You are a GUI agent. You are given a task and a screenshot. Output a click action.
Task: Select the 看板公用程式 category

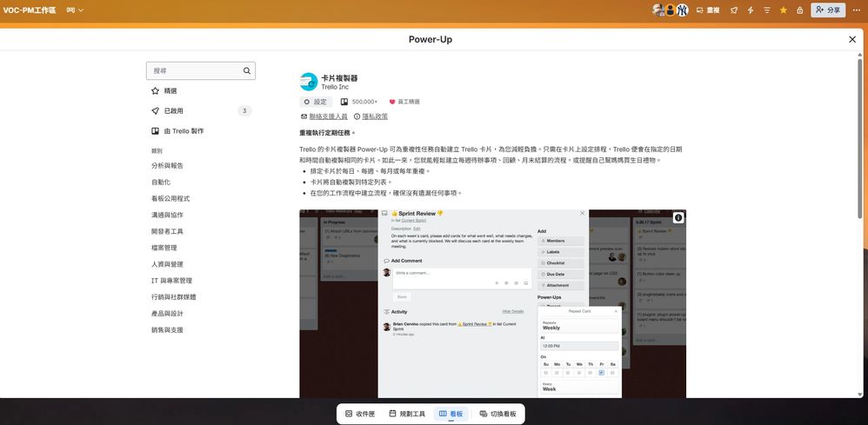pos(170,199)
